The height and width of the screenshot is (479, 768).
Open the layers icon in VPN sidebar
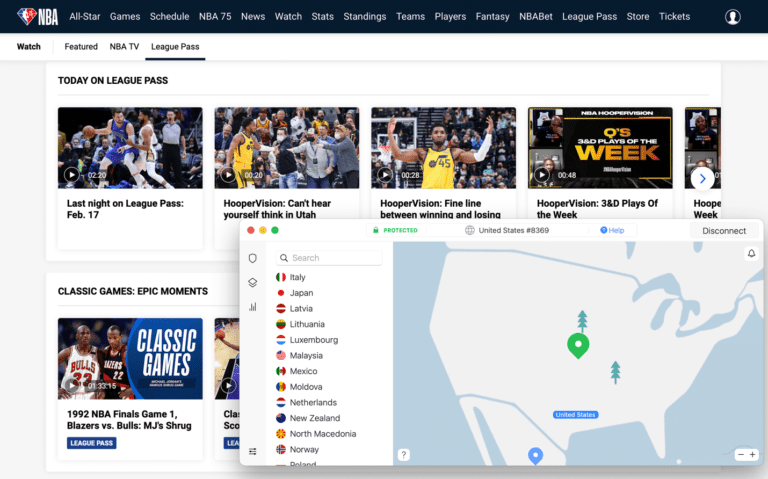click(253, 283)
